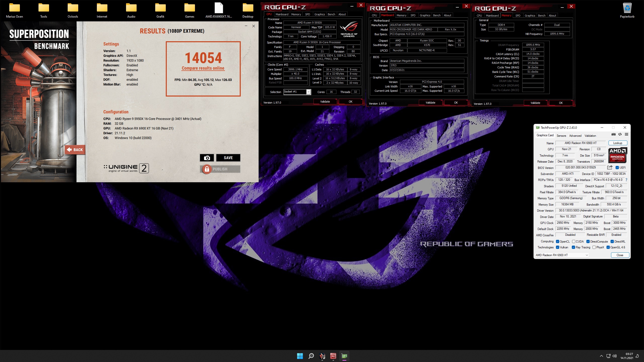Select the AMD.RX6900XT.16... file icon
The height and width of the screenshot is (362, 644).
pyautogui.click(x=219, y=10)
